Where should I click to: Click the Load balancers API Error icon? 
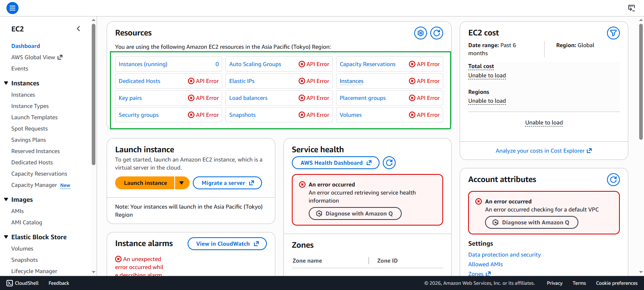pyautogui.click(x=302, y=98)
